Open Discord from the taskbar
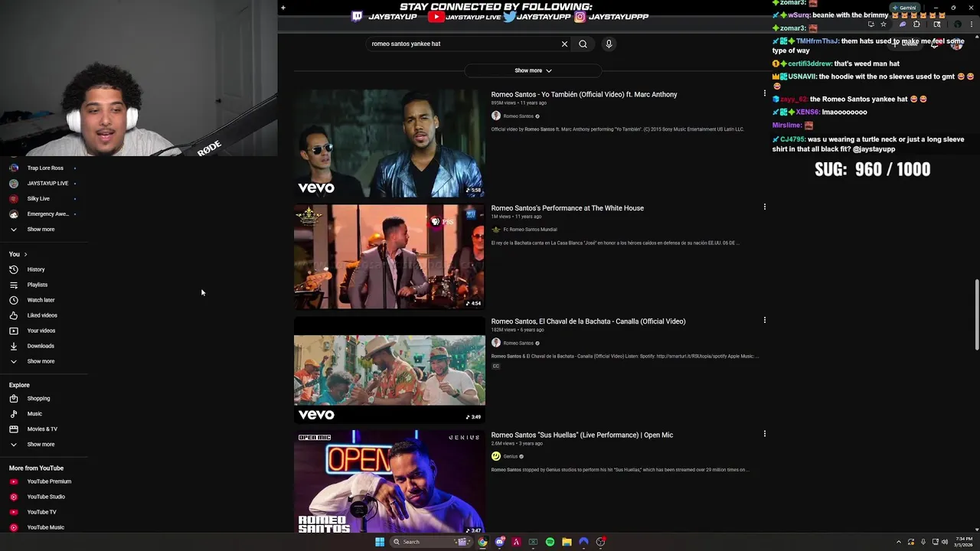 [499, 542]
